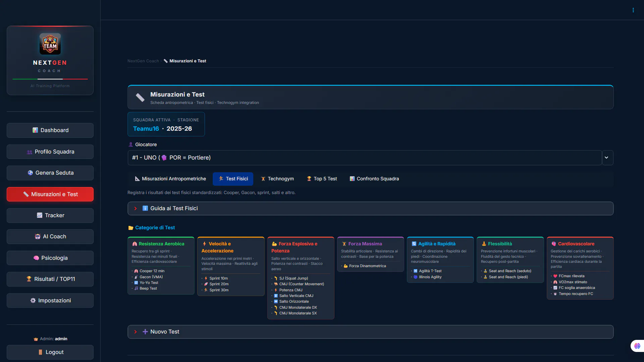Click the Categorie di Test folder icon
The width and height of the screenshot is (644, 362).
coord(131,228)
